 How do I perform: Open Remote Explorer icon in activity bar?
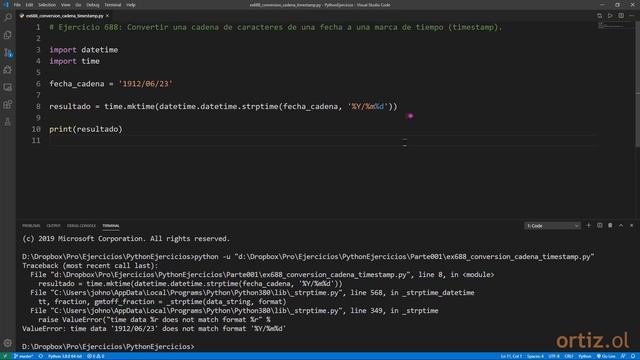[x=8, y=87]
